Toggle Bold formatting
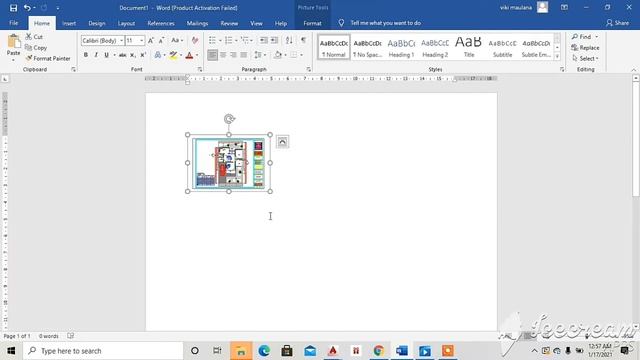 (86, 55)
